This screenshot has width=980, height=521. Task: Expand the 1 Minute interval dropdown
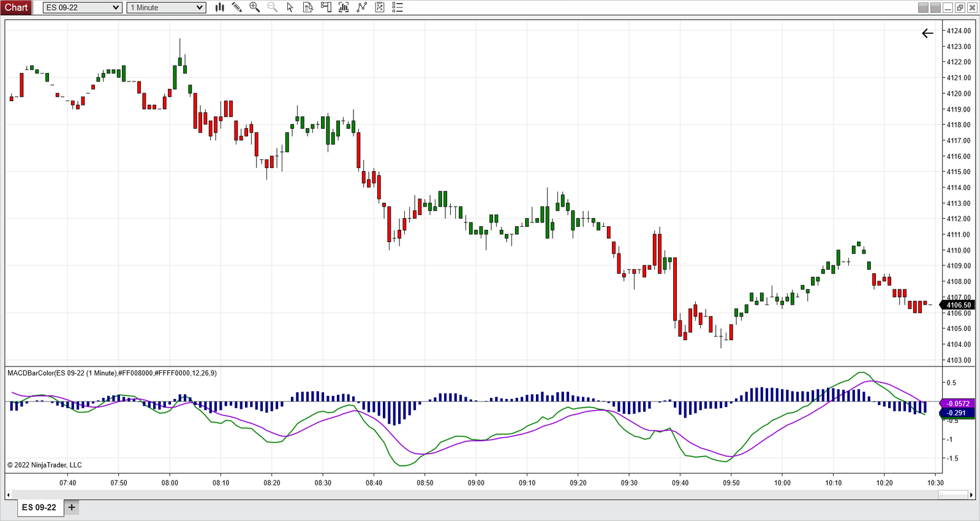(x=199, y=7)
